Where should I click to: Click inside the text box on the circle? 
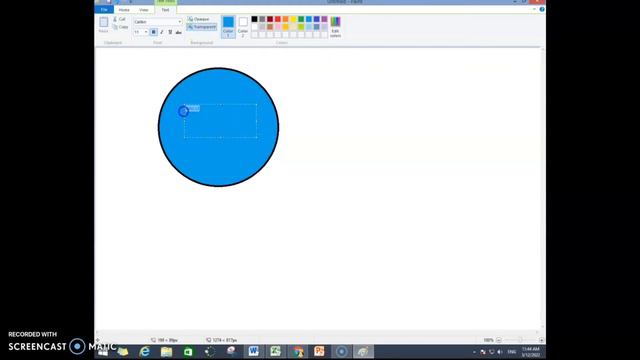pyautogui.click(x=221, y=121)
